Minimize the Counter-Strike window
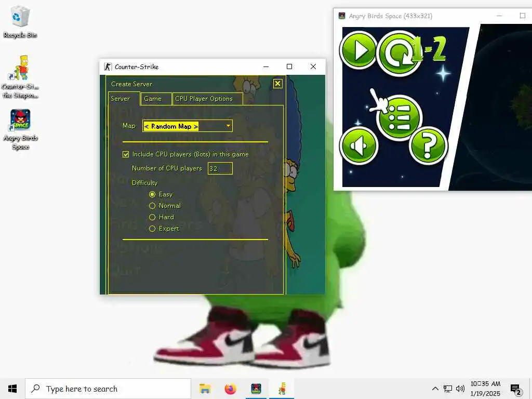532x399 pixels. [x=266, y=66]
